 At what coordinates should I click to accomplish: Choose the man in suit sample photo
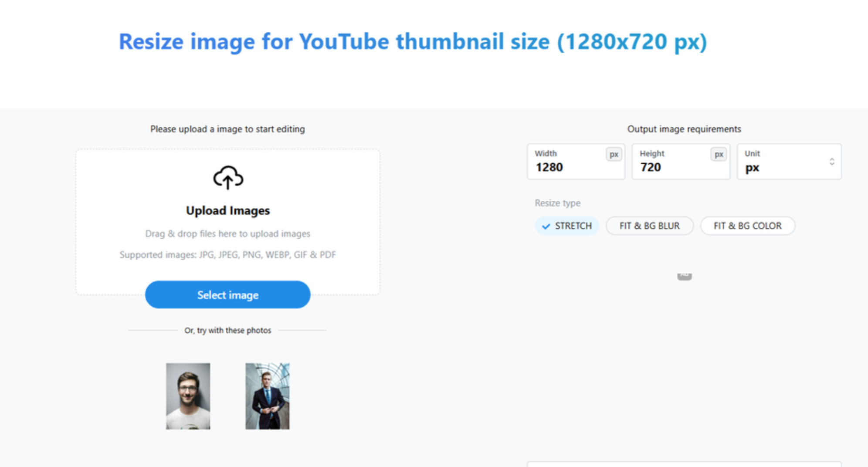pyautogui.click(x=267, y=396)
